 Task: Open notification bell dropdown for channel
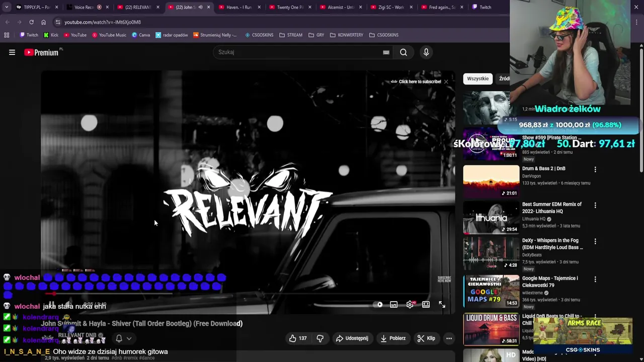[x=123, y=338]
